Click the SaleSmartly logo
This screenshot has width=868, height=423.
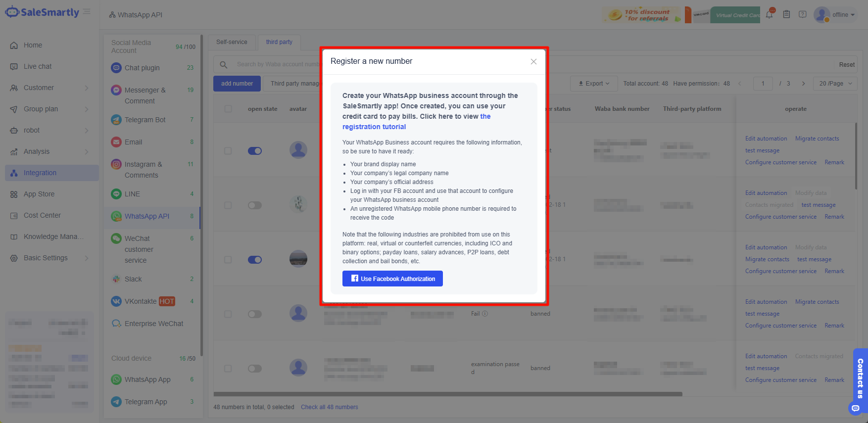(x=42, y=12)
